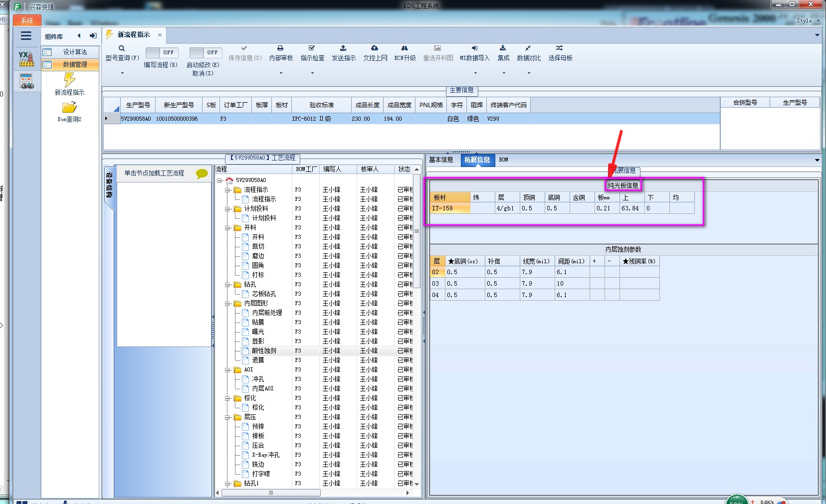826x504 pixels.
Task: Open dropdown arrow under 型号查询
Action: [122, 73]
